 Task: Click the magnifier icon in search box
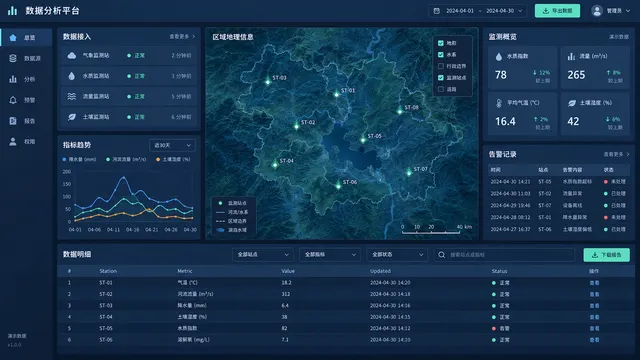click(442, 255)
